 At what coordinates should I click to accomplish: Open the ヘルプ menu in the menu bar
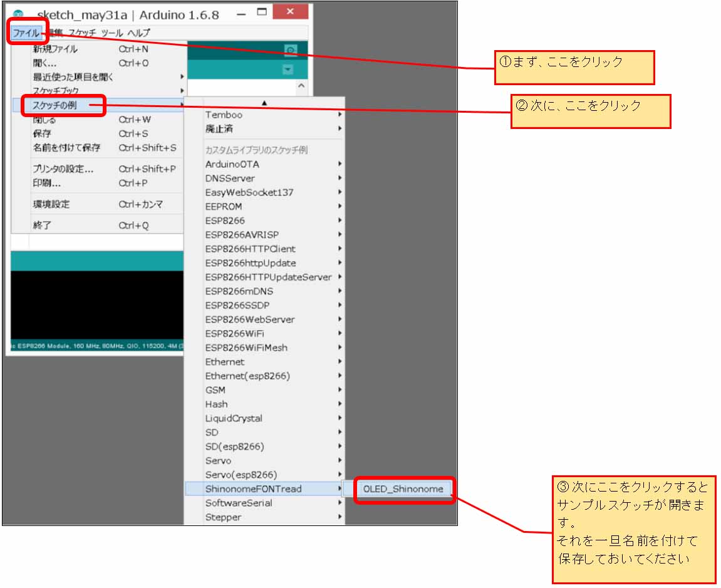(139, 33)
